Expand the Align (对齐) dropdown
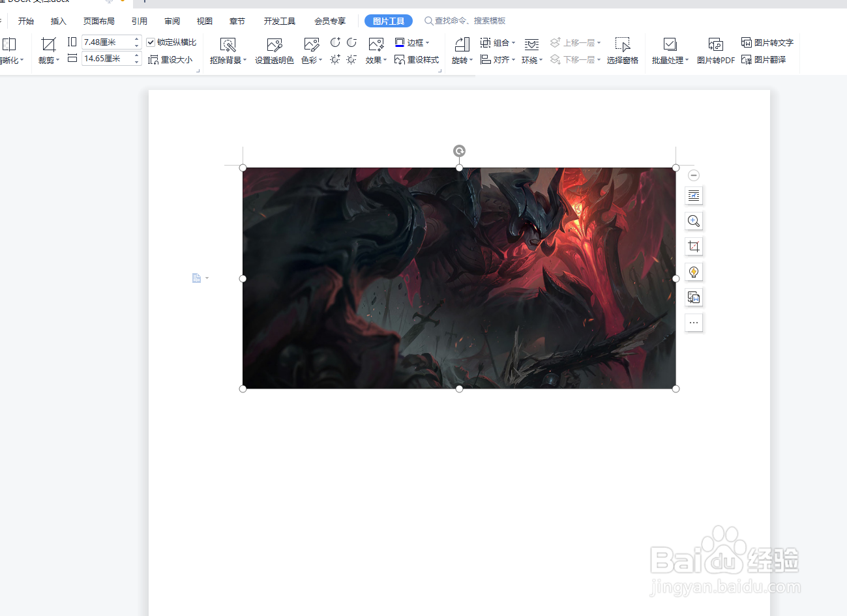Screen dimensions: 847x616 (x=513, y=60)
